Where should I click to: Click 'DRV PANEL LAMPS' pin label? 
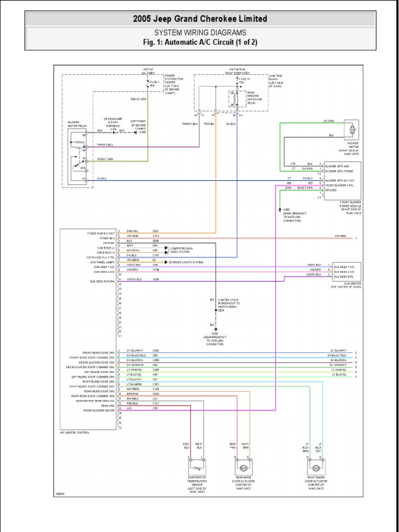[102, 262]
